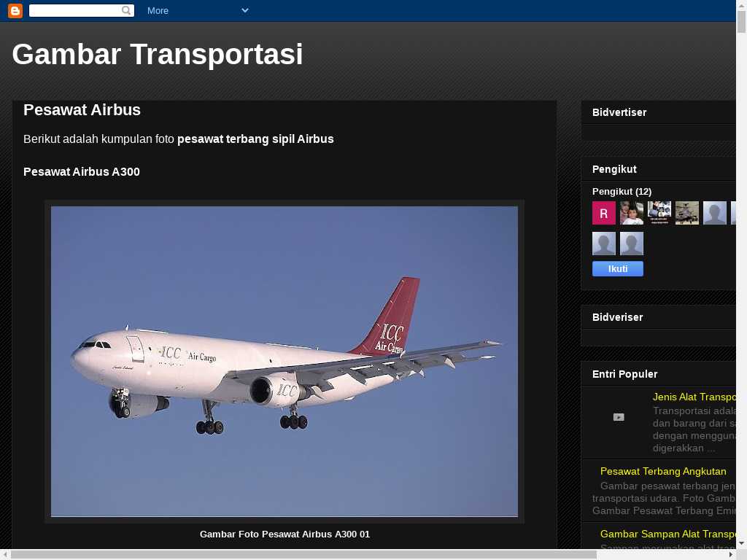Open the Pesawat Terbang Angkutan entry link
Image resolution: width=747 pixels, height=560 pixels.
click(663, 471)
